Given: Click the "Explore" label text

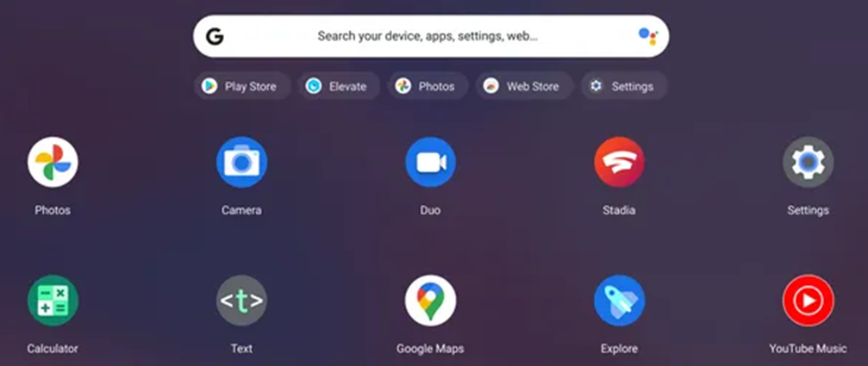Looking at the screenshot, I should [x=619, y=349].
